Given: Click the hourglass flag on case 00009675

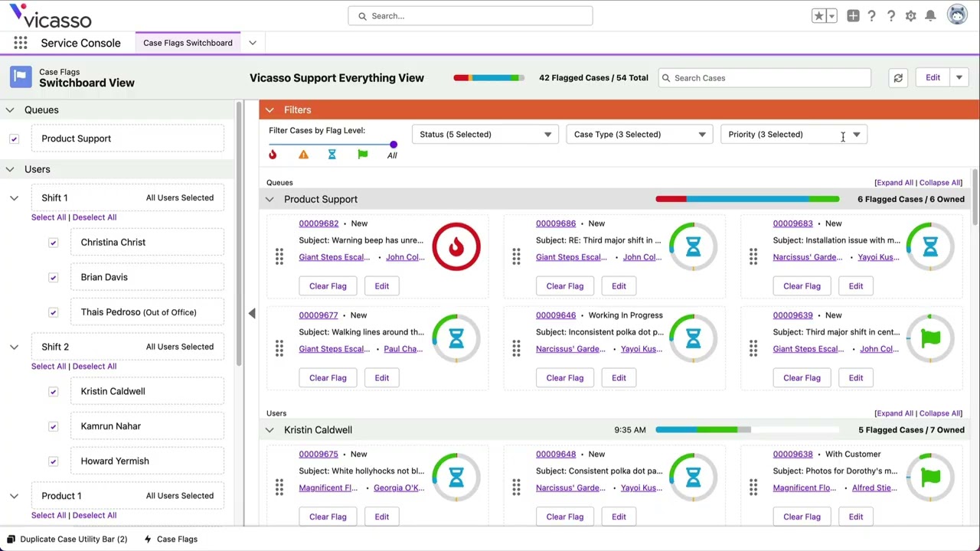Looking at the screenshot, I should 456,478.
